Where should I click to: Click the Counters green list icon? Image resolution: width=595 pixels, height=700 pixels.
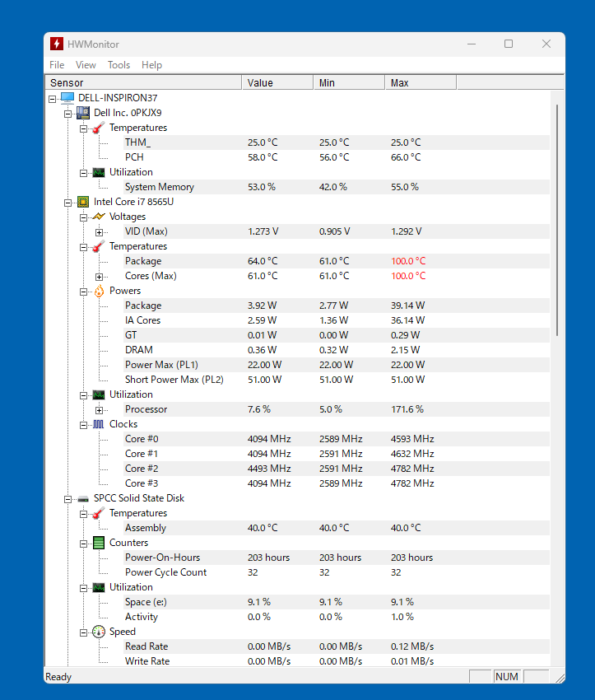(99, 543)
